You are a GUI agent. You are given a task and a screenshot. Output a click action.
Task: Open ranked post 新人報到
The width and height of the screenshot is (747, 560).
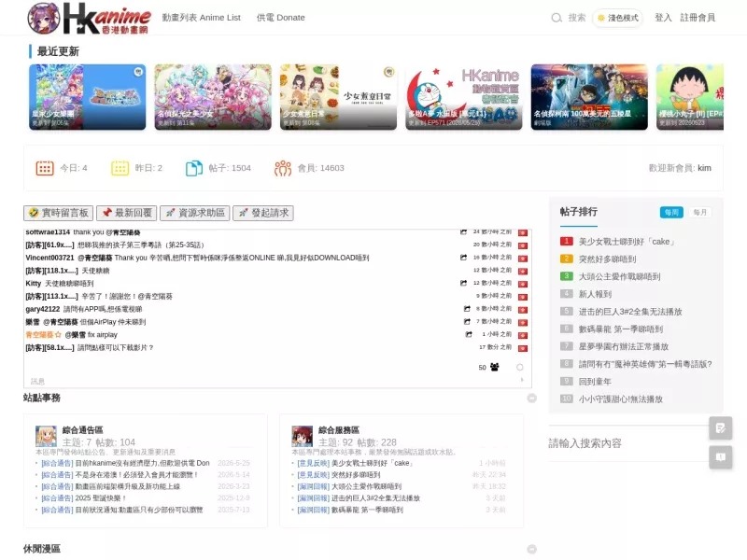[x=595, y=294]
